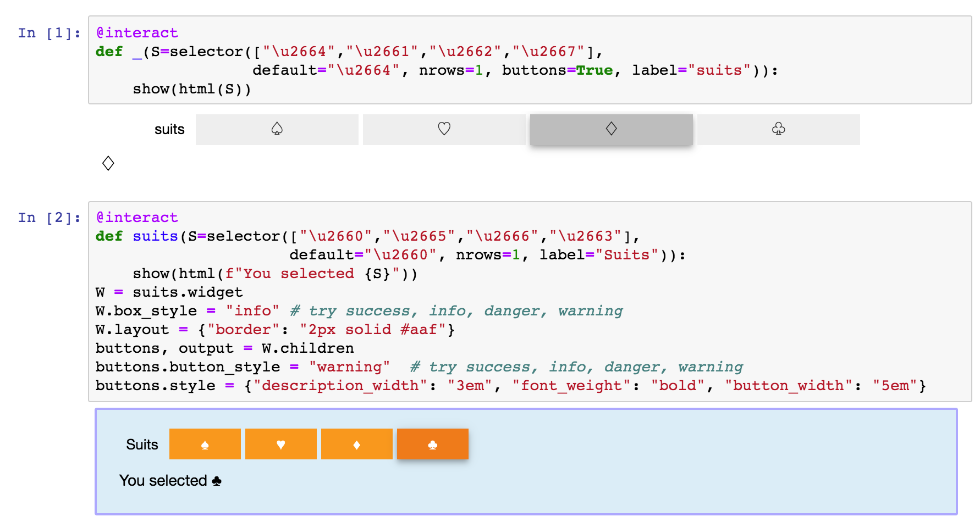The width and height of the screenshot is (980, 522).
Task: Click the 'You selected ♣' output text
Action: [170, 481]
